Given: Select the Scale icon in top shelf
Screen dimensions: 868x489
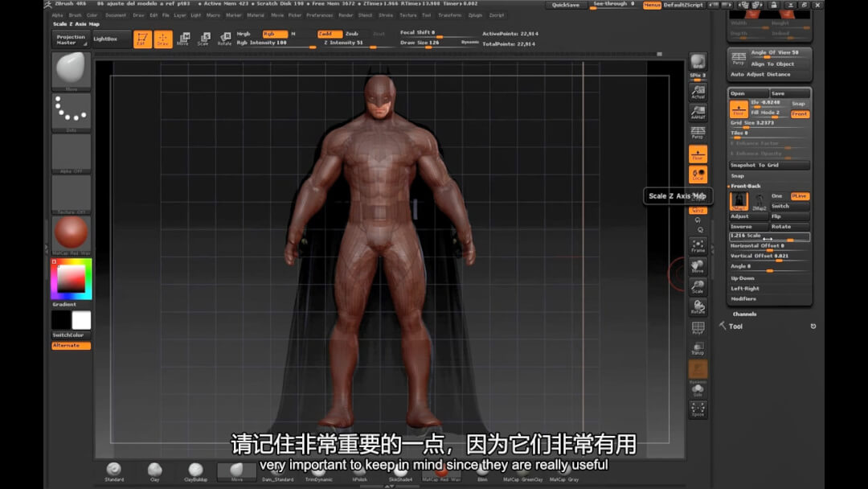Looking at the screenshot, I should click(203, 39).
